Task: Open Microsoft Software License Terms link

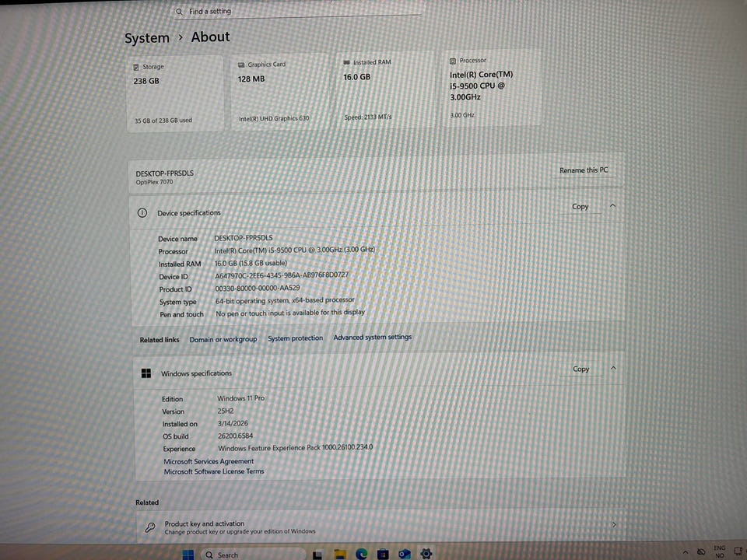Action: coord(214,471)
